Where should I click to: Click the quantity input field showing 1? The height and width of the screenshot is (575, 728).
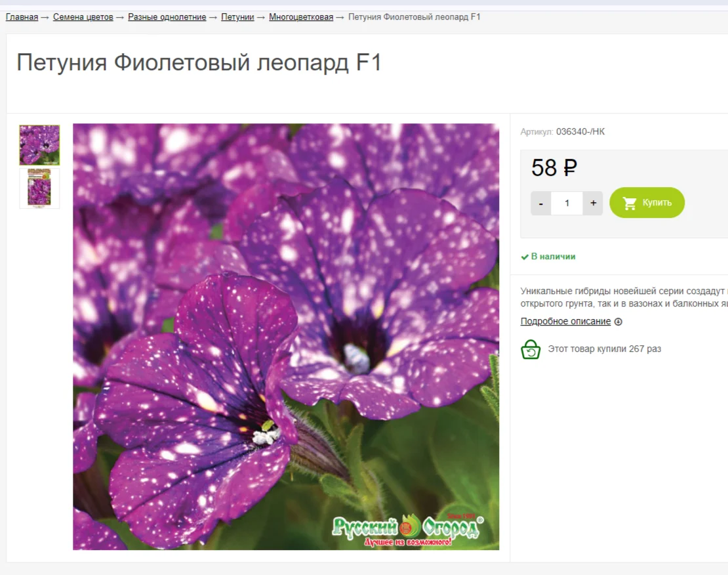[567, 203]
